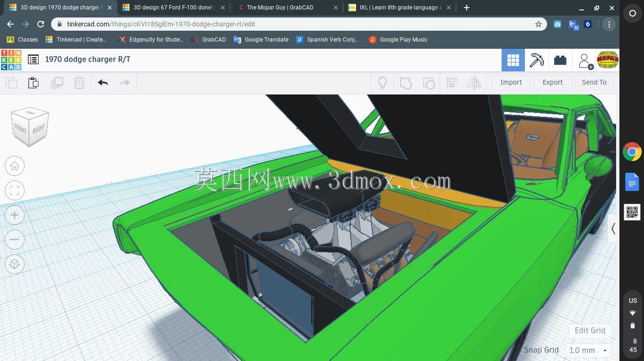This screenshot has height=361, width=644.
Task: Open Google Docs from the shelf
Action: (x=632, y=182)
